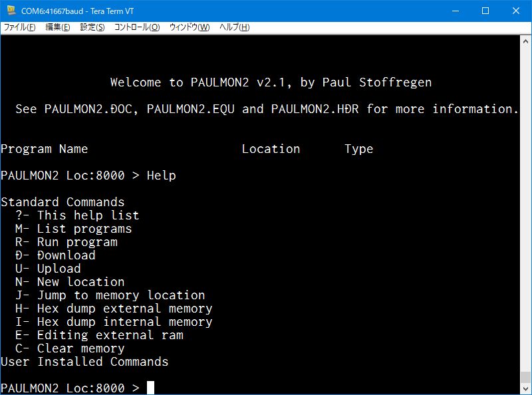Click the 'E- Editing external ram' line
Viewport: 532px width, 395px height.
click(x=99, y=335)
